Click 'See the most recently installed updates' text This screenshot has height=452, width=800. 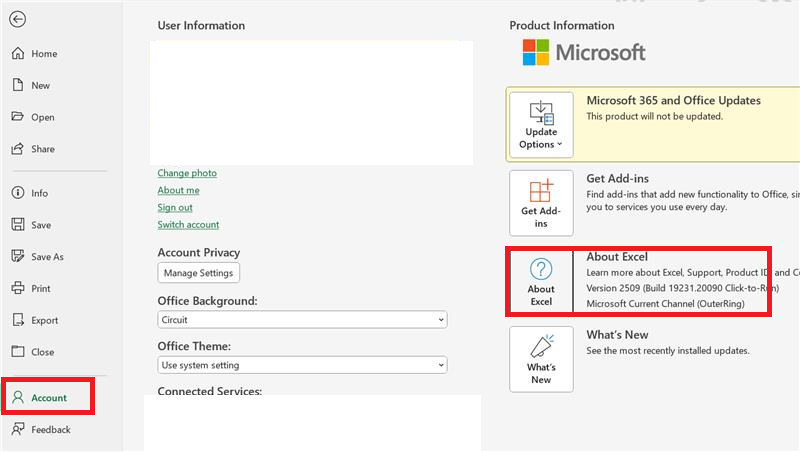pyautogui.click(x=668, y=350)
